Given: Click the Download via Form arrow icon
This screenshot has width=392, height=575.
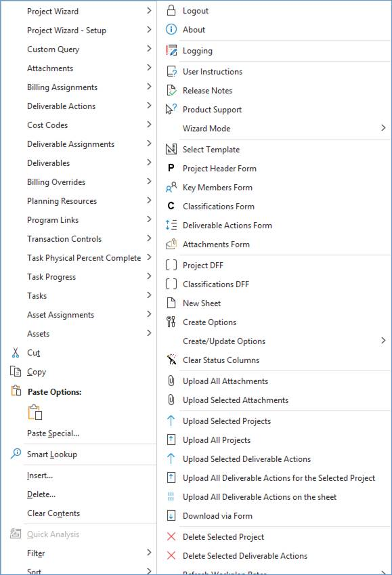Looking at the screenshot, I should 171,515.
